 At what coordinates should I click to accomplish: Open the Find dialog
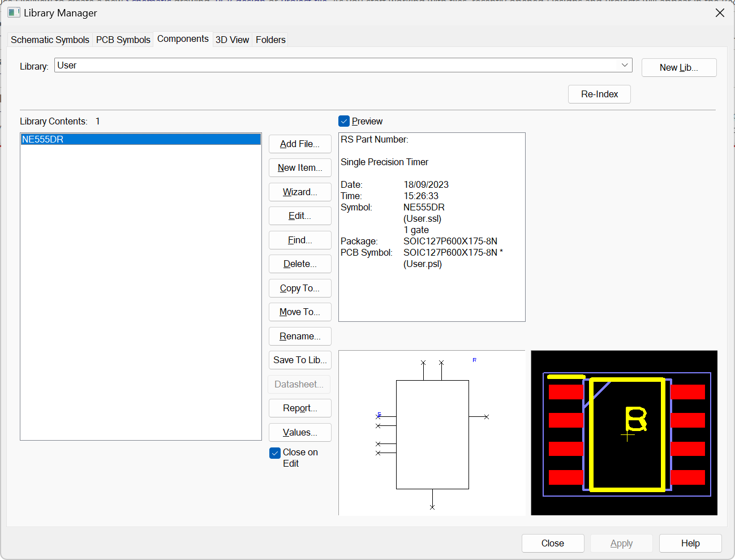click(x=300, y=240)
